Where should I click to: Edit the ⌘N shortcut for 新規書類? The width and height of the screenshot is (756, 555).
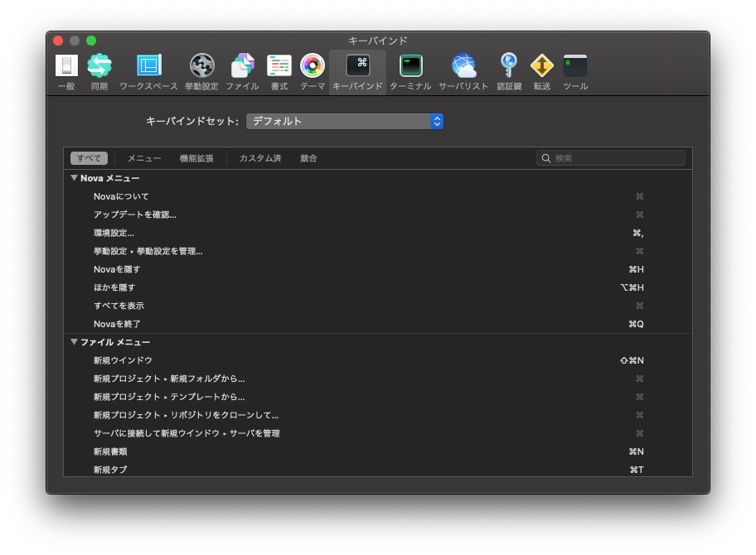[x=636, y=452]
